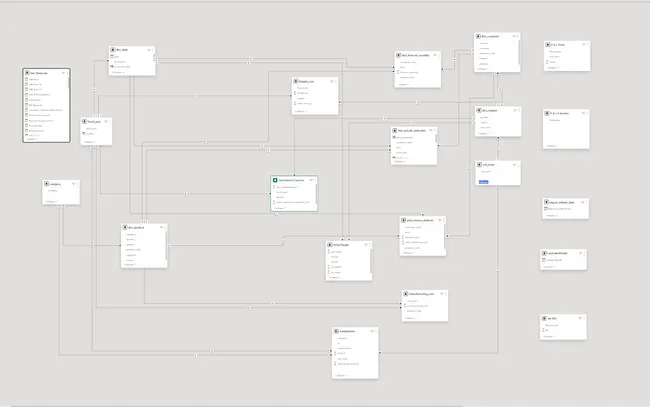Open more options for Key Measures table
Viewport: 650px width, 407px height.
[67, 73]
